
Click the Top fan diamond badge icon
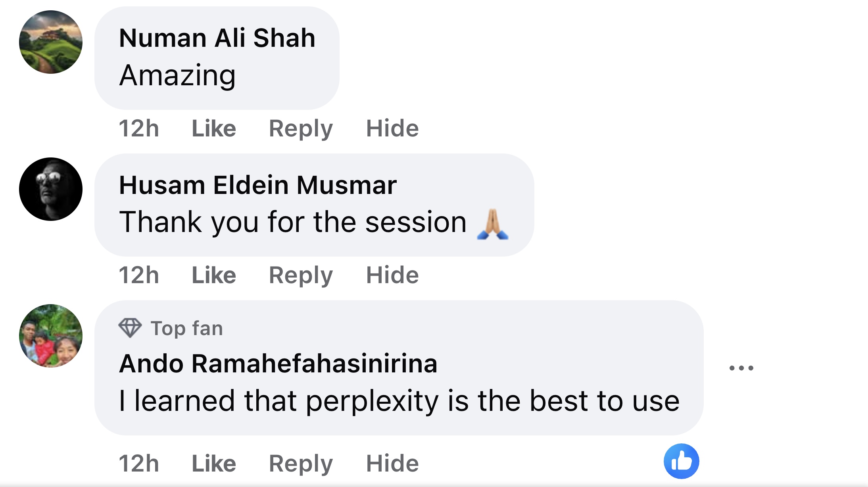[130, 328]
